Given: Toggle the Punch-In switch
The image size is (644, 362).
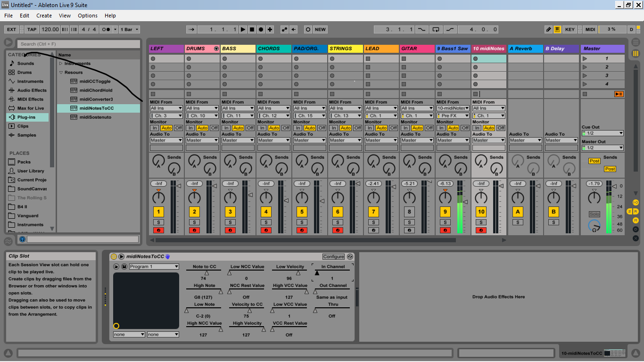Looking at the screenshot, I should coord(421,29).
